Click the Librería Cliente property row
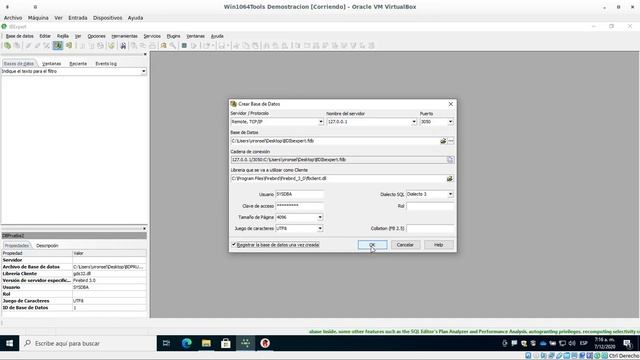This screenshot has height=360, width=640. coord(74,273)
